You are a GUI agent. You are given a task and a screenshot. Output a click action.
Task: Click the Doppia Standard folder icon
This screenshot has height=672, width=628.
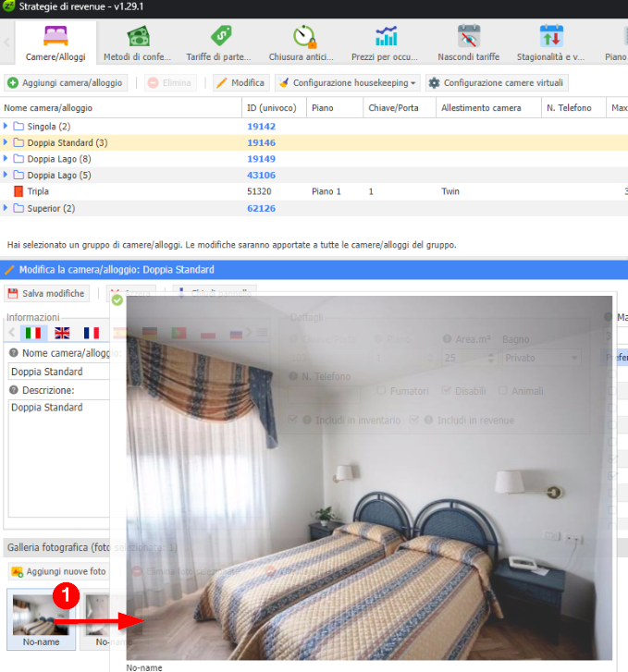click(18, 142)
